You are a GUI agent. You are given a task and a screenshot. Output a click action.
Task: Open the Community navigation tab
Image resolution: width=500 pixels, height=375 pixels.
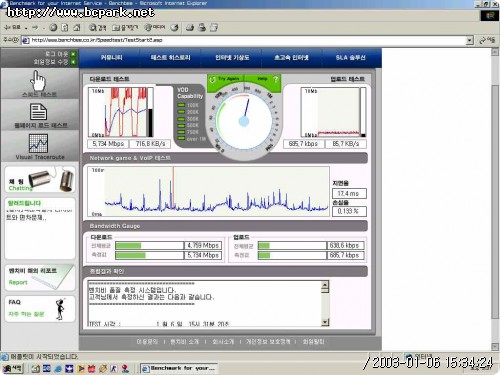tap(112, 58)
